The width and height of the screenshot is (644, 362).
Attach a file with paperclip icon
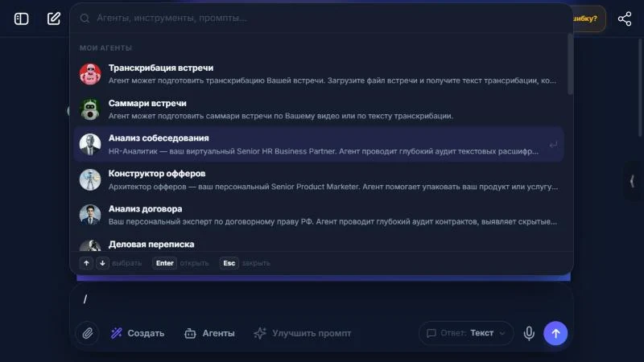pos(87,333)
